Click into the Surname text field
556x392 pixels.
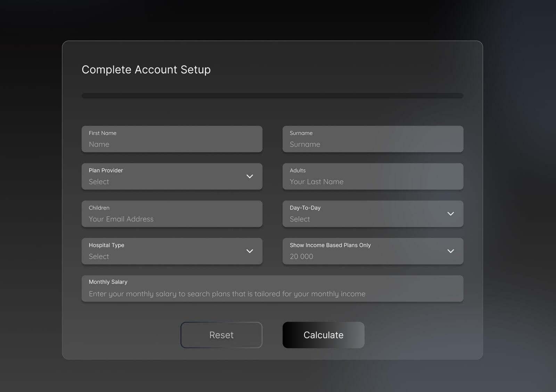(x=373, y=139)
